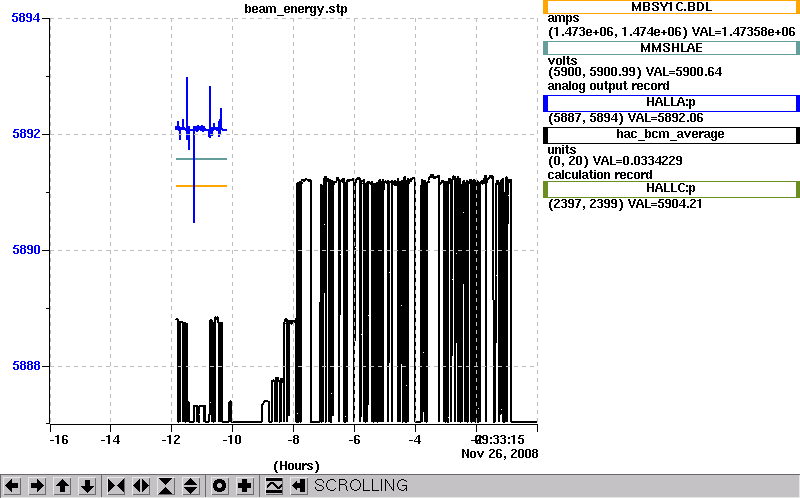The height and width of the screenshot is (498, 800).
Task: Click the 5894 y-axis label
Action: pos(26,18)
